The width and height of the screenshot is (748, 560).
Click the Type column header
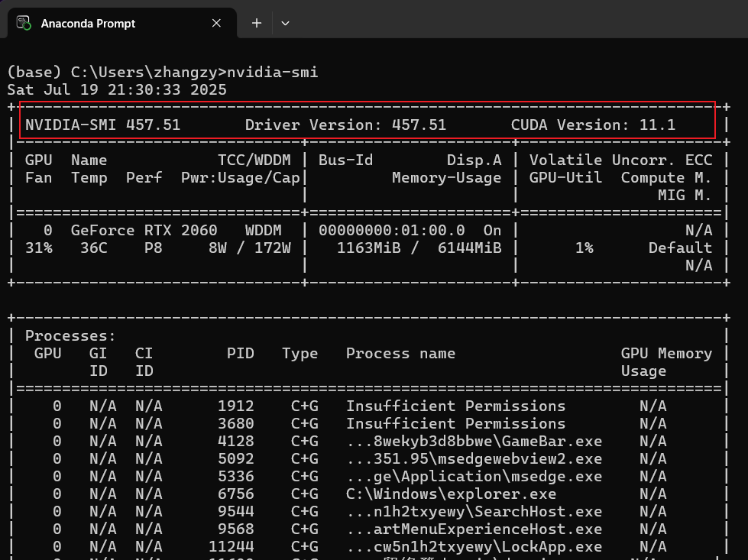[x=300, y=354]
